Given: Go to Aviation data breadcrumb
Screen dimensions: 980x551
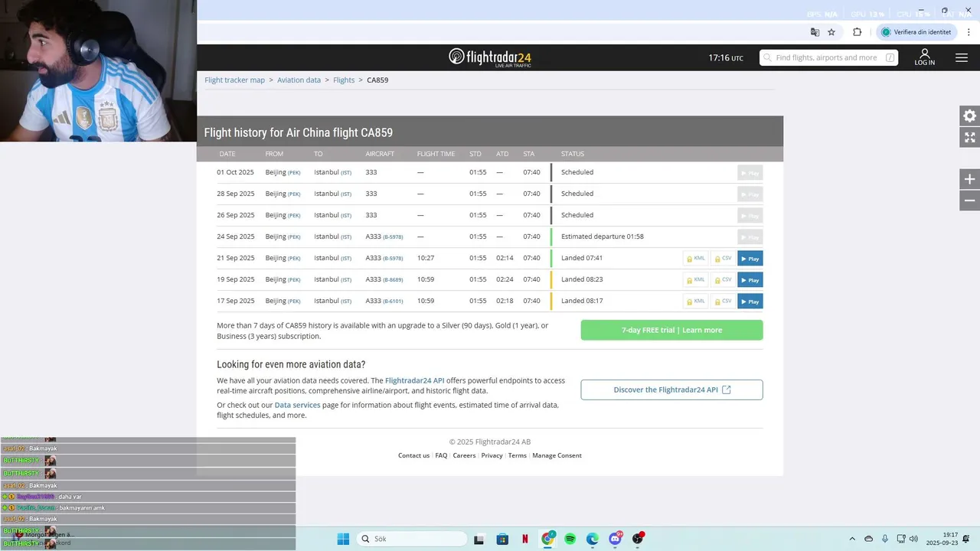Looking at the screenshot, I should click(299, 80).
